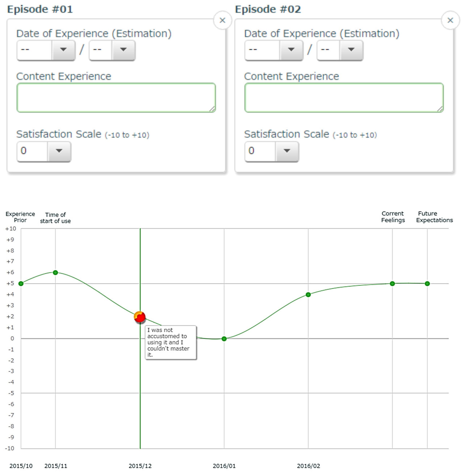The width and height of the screenshot is (467, 476).
Task: Select the graph point at 2016/01
Action: tap(224, 339)
